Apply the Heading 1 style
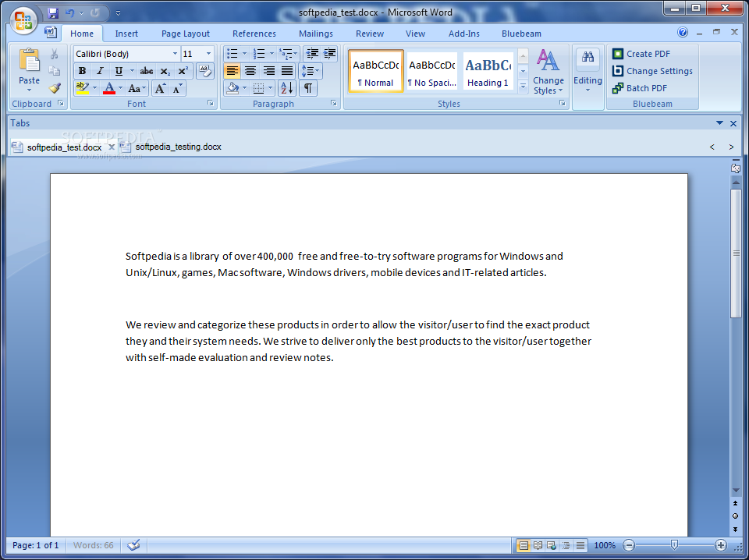The width and height of the screenshot is (749, 560). click(488, 71)
